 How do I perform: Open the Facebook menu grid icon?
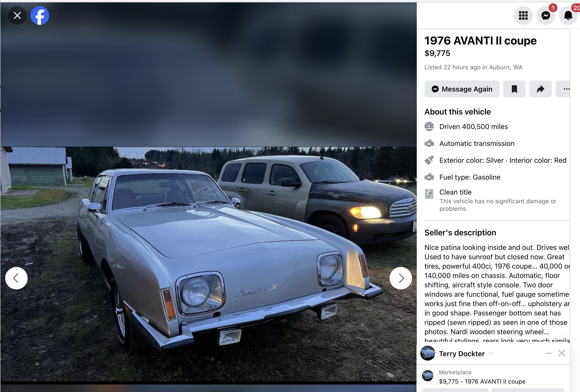click(523, 15)
